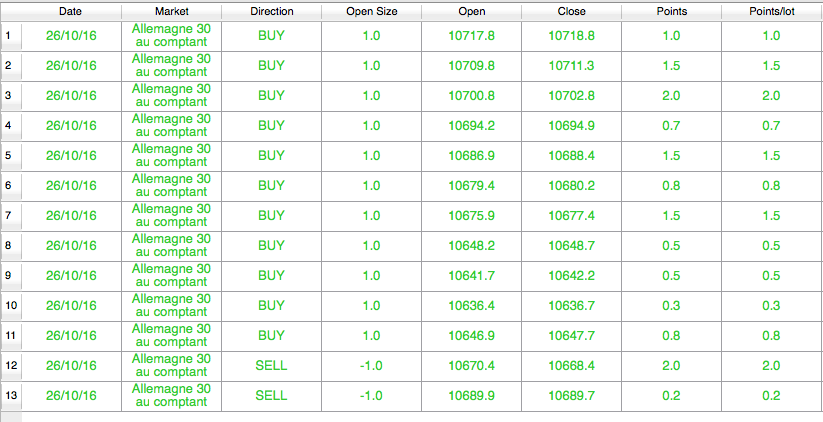823x422 pixels.
Task: Click the close value 10647.7 cell
Action: [x=571, y=336]
